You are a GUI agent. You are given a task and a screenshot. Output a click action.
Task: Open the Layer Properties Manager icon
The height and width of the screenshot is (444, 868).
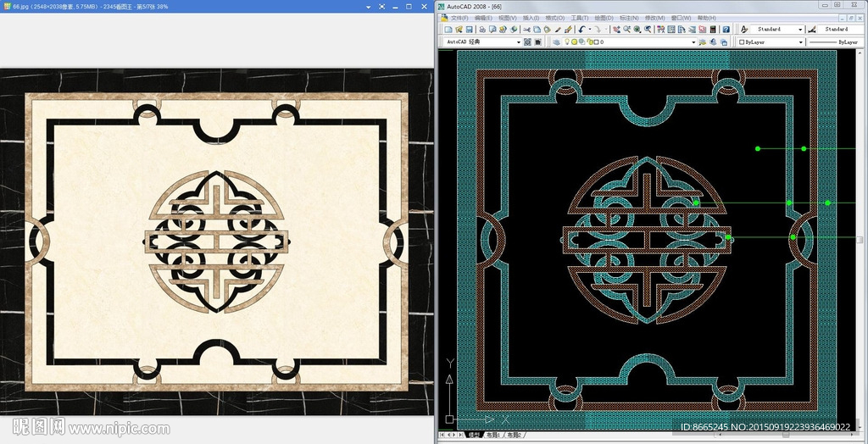click(x=556, y=42)
